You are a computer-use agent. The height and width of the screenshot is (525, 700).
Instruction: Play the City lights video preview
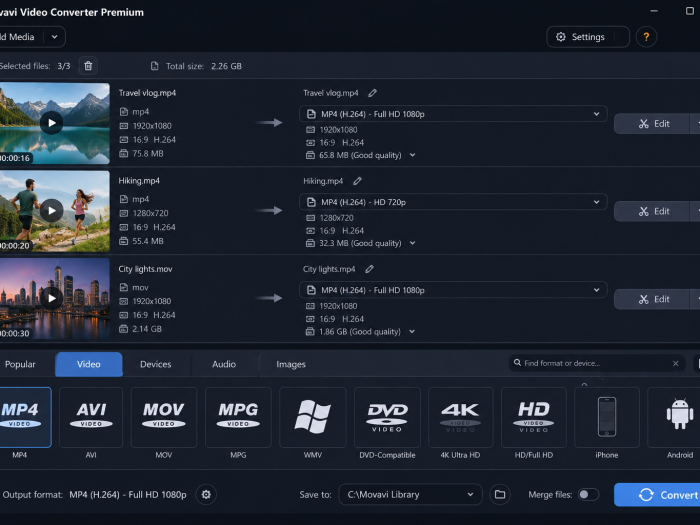(51, 298)
